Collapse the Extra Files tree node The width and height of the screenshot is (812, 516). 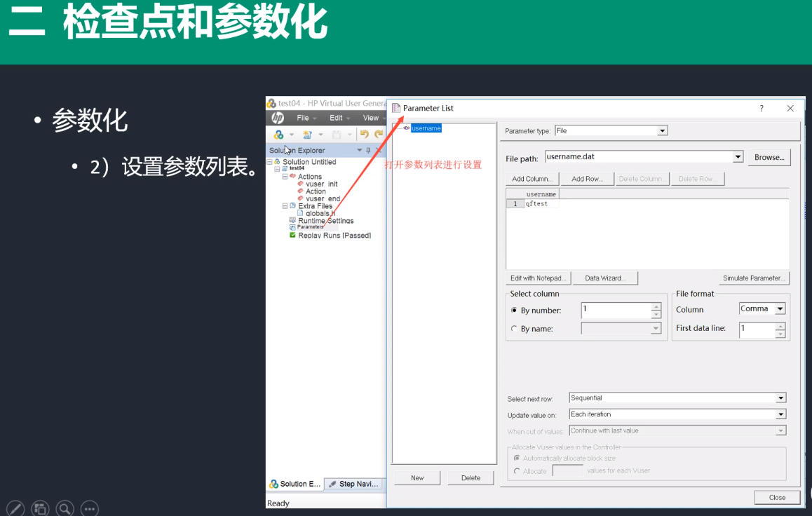[285, 205]
